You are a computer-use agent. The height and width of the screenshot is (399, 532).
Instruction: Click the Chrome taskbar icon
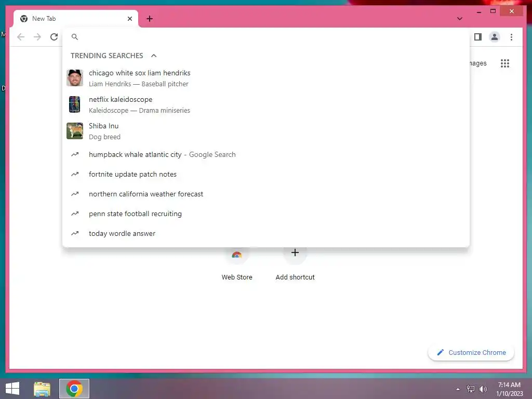click(x=74, y=389)
